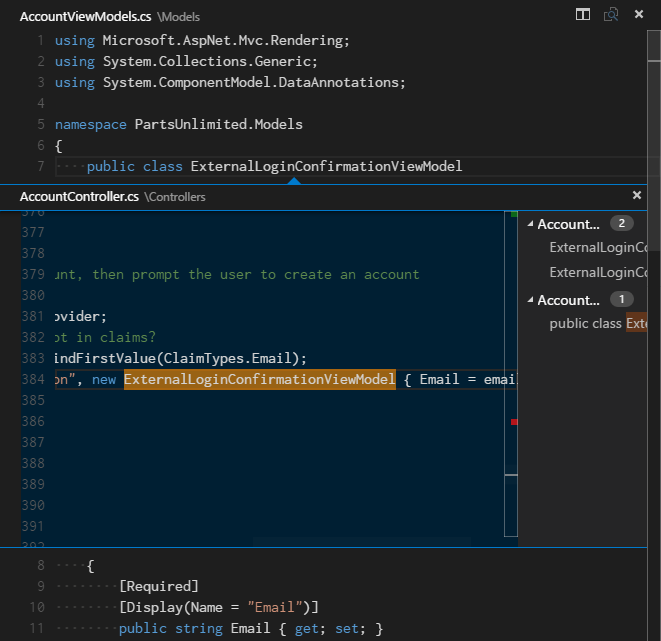Viewport: 661px width, 641px height.
Task: Close the peek references view
Action: coord(637,196)
